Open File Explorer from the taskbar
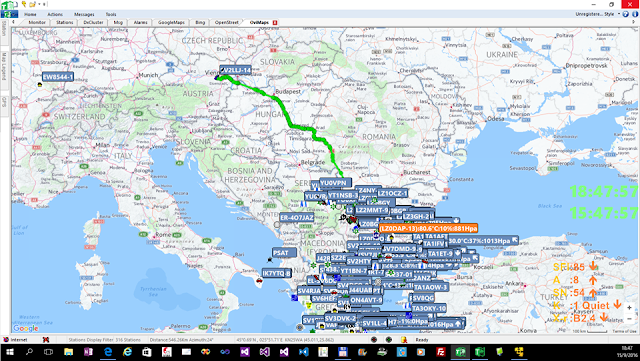The image size is (640, 361). coord(68,352)
